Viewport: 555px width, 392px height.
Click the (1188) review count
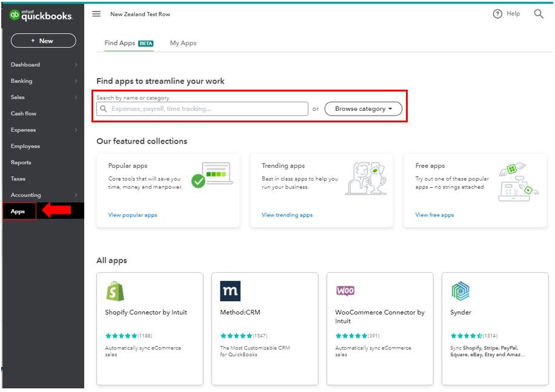(145, 336)
